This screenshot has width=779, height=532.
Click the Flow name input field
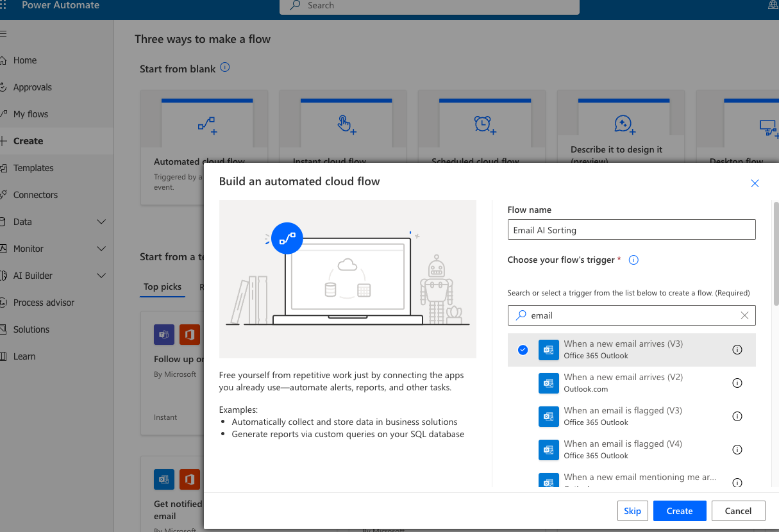click(x=631, y=230)
